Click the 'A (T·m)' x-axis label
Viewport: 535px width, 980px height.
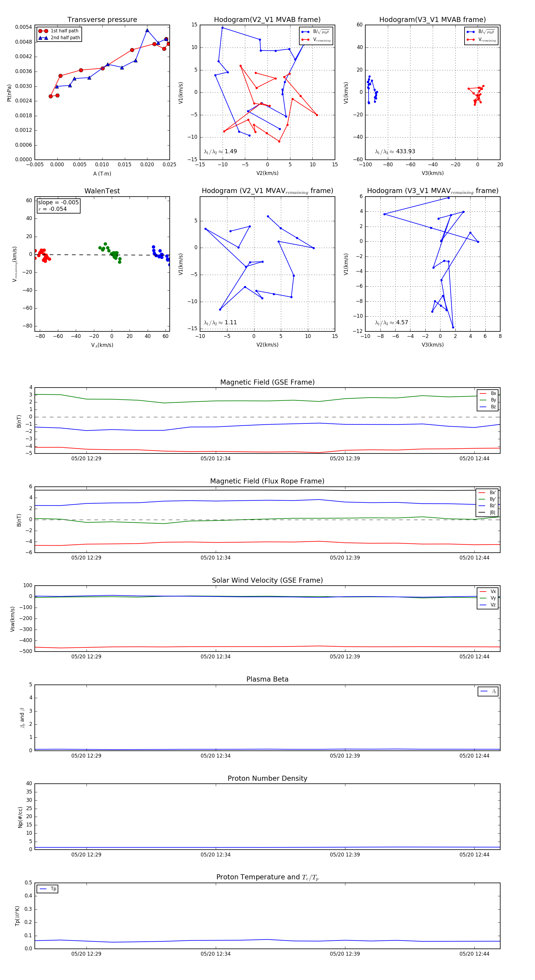[102, 173]
